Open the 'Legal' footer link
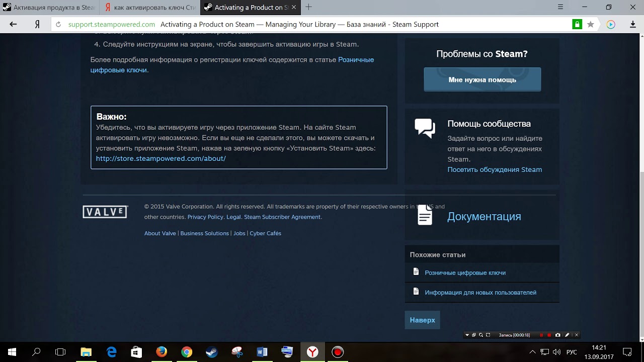Viewport: 644px width, 362px height. (233, 217)
